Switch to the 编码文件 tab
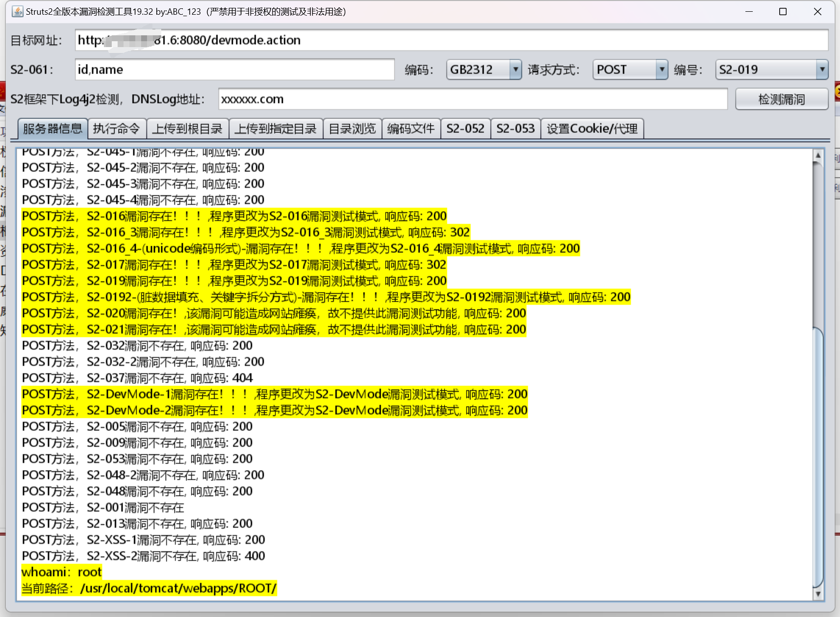840x617 pixels. 411,129
